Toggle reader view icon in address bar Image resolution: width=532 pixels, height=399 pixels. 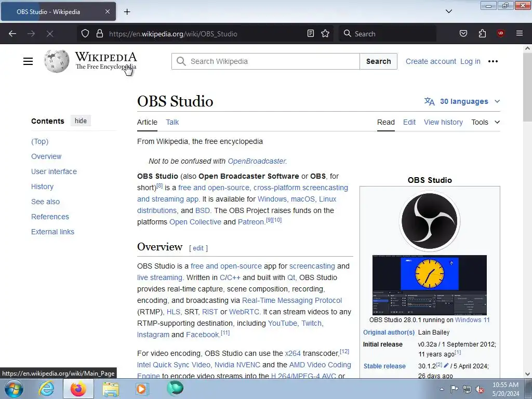tap(311, 34)
